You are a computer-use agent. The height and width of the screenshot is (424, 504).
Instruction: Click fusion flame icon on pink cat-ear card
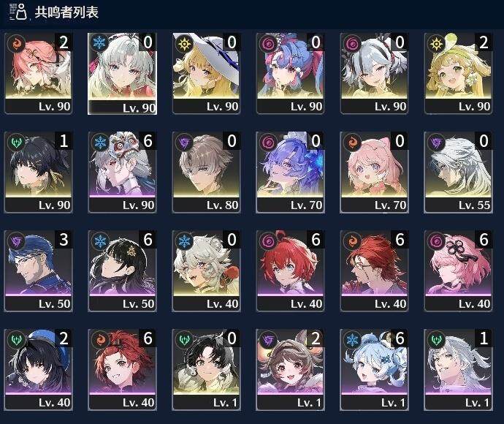[352, 142]
